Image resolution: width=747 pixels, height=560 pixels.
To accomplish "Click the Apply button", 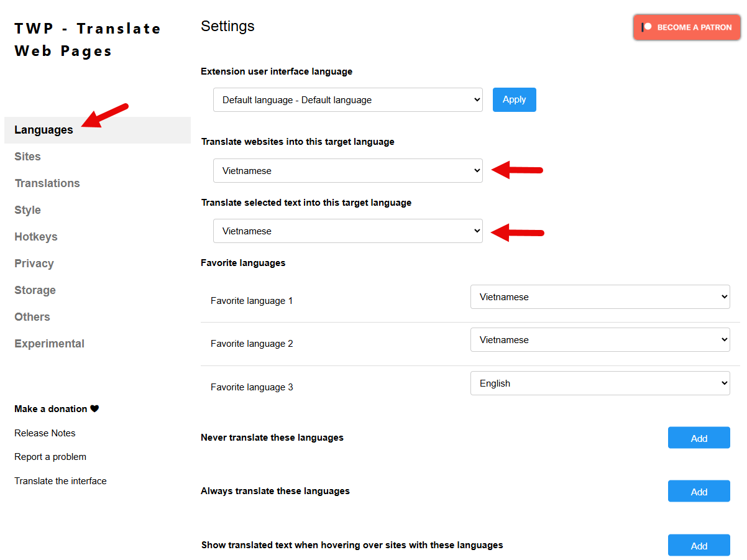I will pos(515,99).
